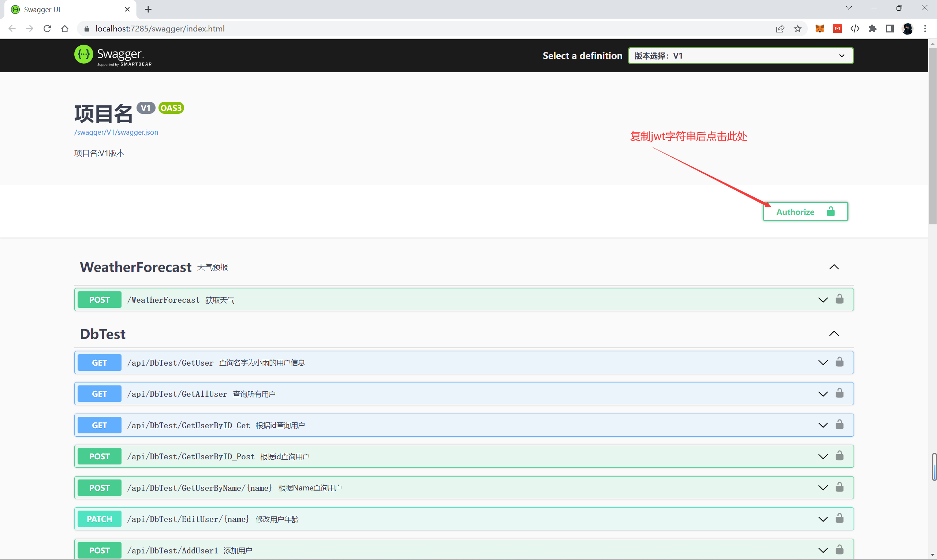Click the Authorize button
Image resolution: width=937 pixels, height=560 pixels.
[x=805, y=212]
